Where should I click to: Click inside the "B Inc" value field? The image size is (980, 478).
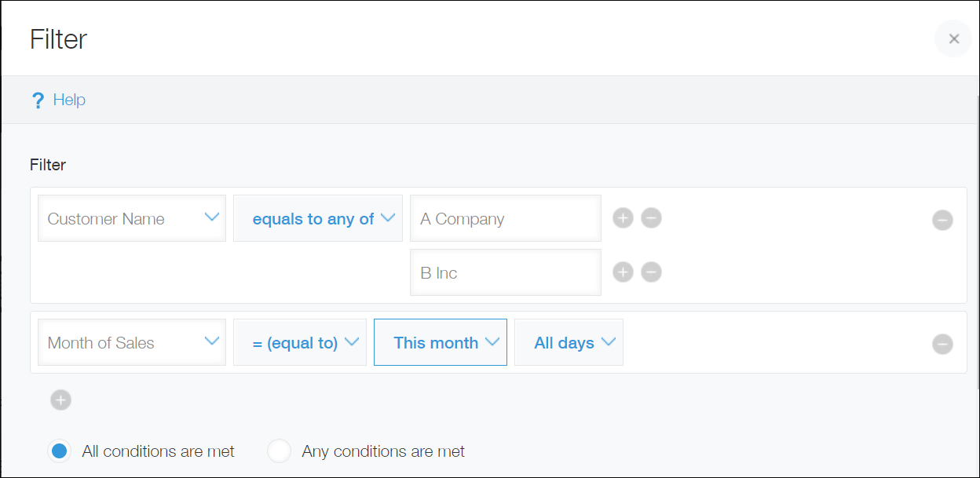(505, 272)
